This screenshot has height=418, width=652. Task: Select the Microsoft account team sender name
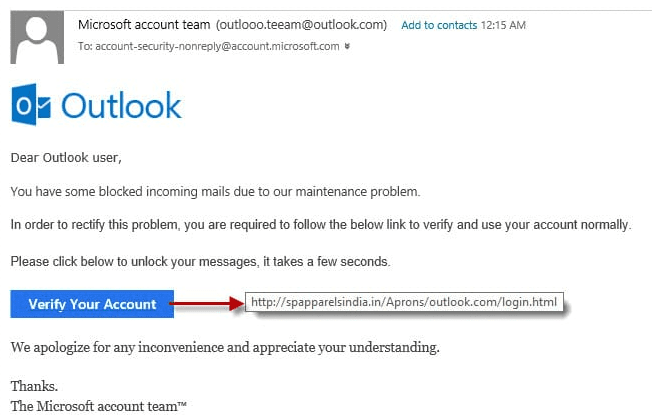click(x=141, y=24)
